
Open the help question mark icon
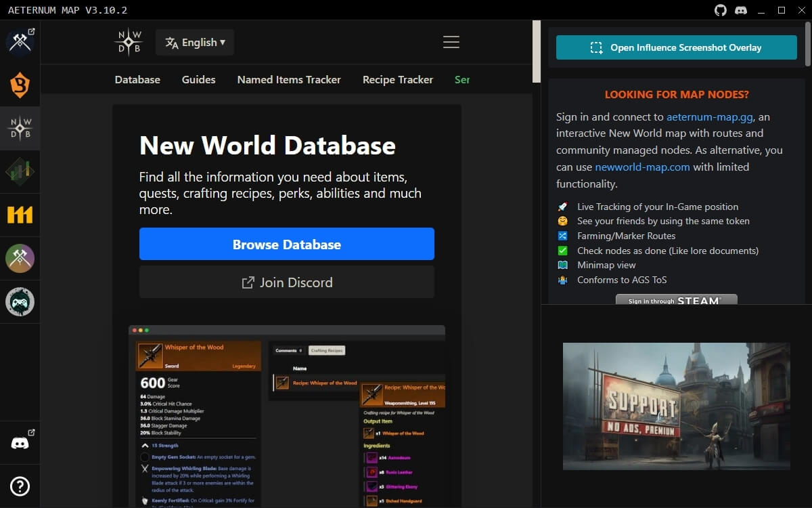pos(20,486)
